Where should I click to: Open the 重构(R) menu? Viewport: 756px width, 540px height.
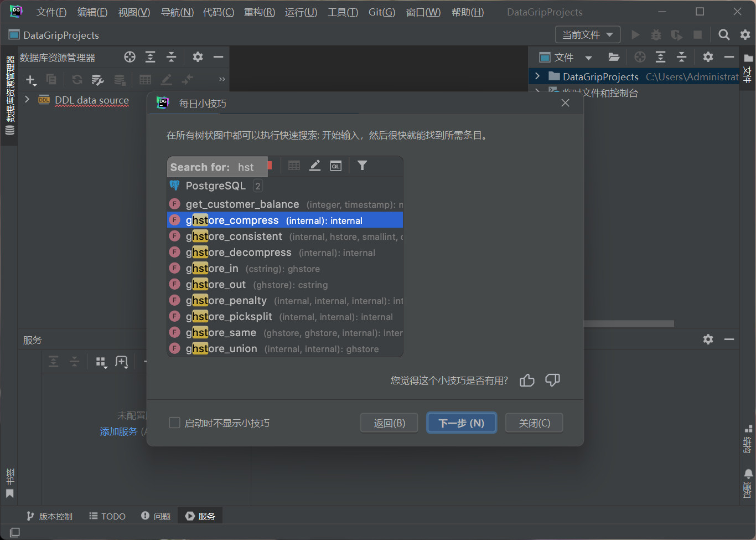click(260, 12)
